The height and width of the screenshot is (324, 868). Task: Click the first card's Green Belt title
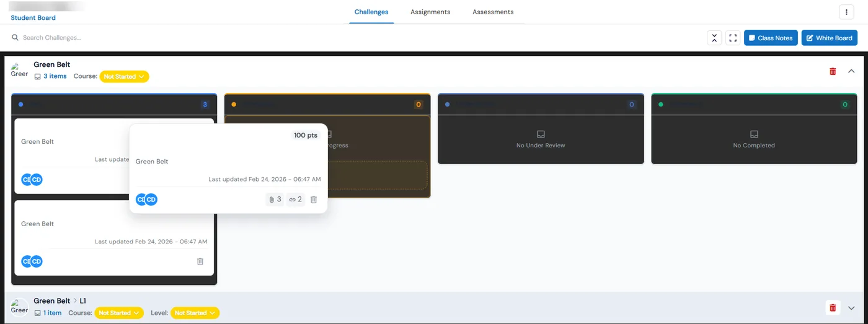point(38,141)
